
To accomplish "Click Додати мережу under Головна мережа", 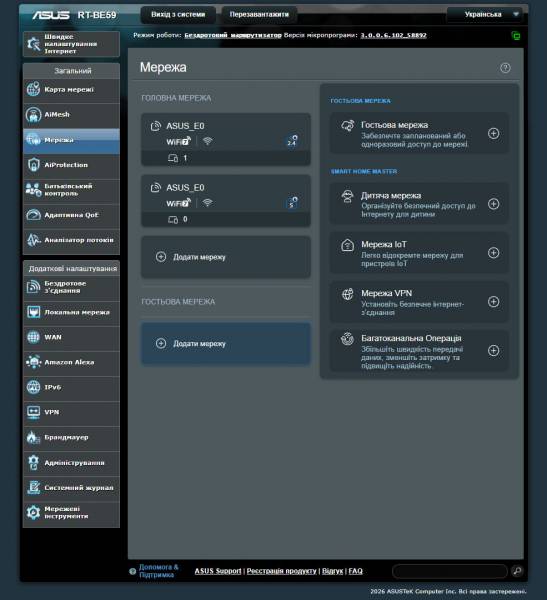I will [x=226, y=257].
